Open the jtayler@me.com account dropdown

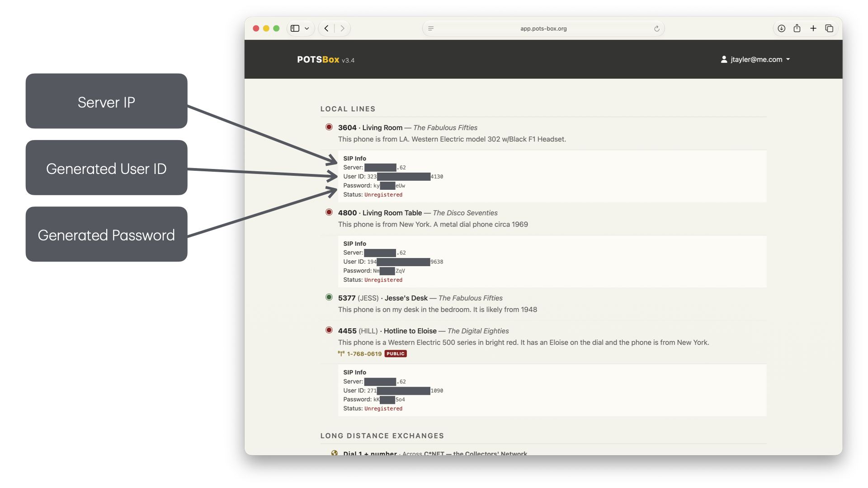point(755,59)
